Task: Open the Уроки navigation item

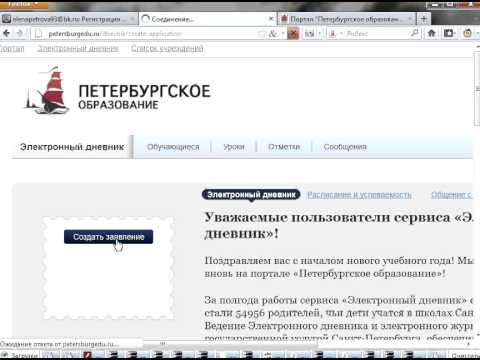Action: (x=234, y=147)
